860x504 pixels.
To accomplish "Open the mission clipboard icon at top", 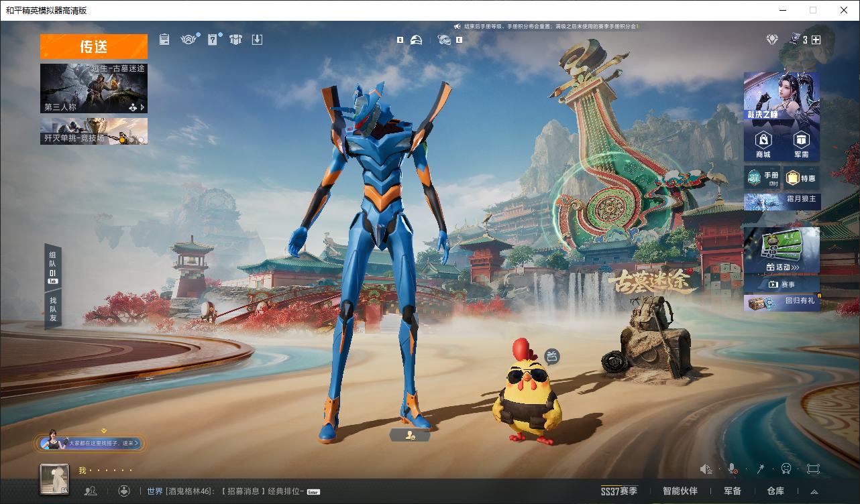I will [x=164, y=40].
